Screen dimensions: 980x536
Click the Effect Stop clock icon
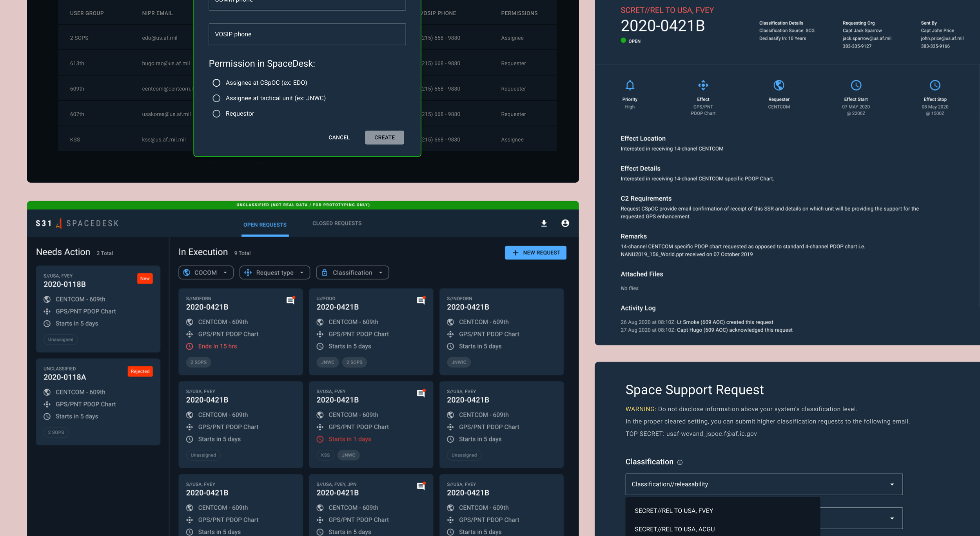[x=935, y=85]
